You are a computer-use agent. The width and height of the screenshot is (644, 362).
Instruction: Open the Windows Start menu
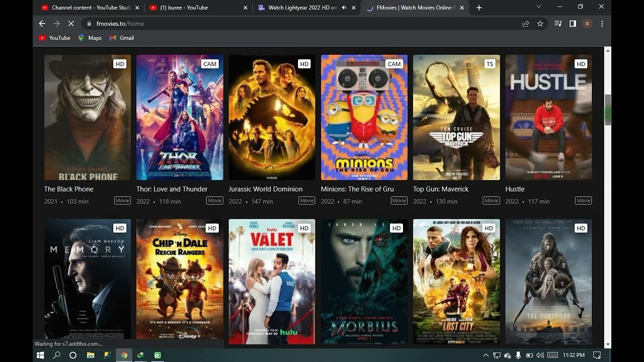point(41,355)
